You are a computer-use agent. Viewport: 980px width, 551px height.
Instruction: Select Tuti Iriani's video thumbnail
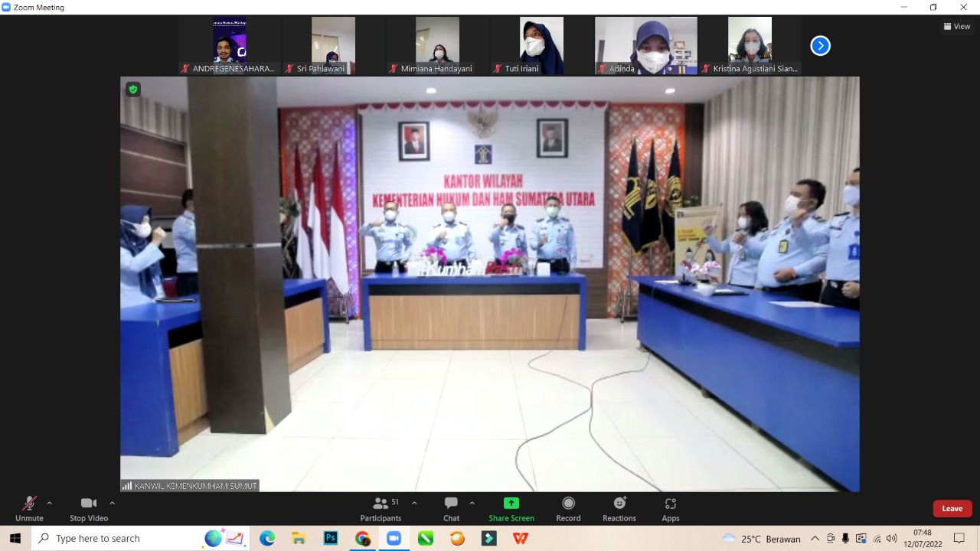(541, 46)
